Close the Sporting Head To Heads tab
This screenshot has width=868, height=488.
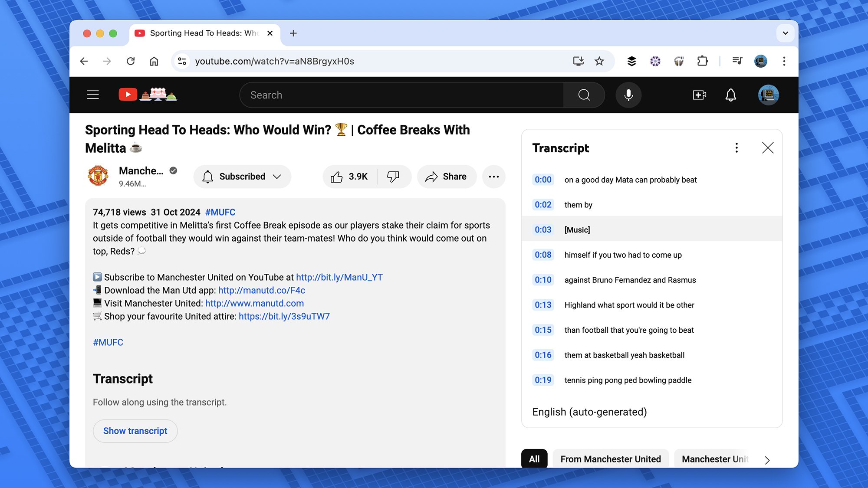click(x=270, y=33)
